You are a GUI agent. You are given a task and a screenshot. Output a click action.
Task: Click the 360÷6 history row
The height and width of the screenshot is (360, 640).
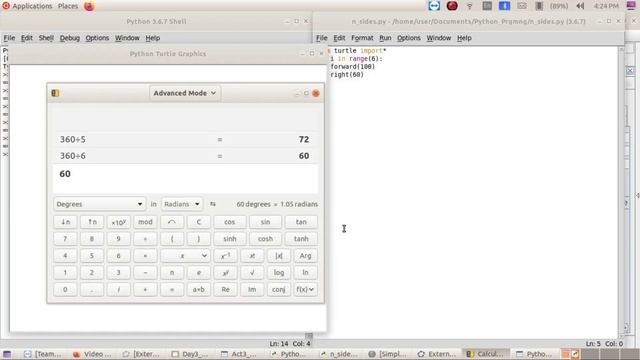coord(185,156)
